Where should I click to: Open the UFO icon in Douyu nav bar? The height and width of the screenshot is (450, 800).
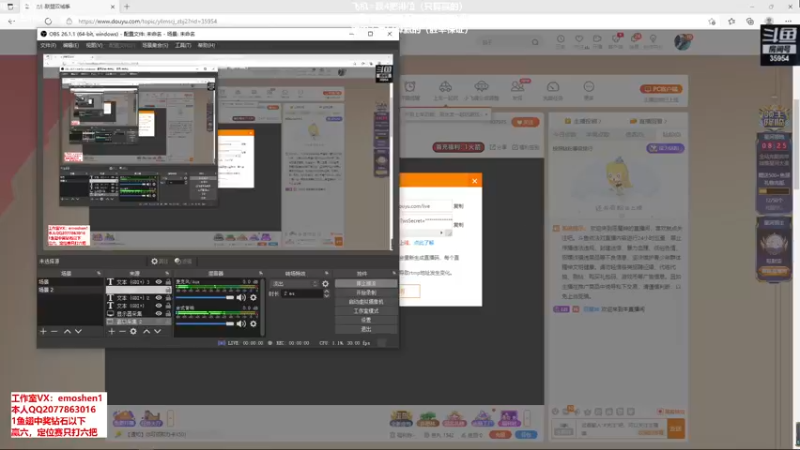(481, 86)
